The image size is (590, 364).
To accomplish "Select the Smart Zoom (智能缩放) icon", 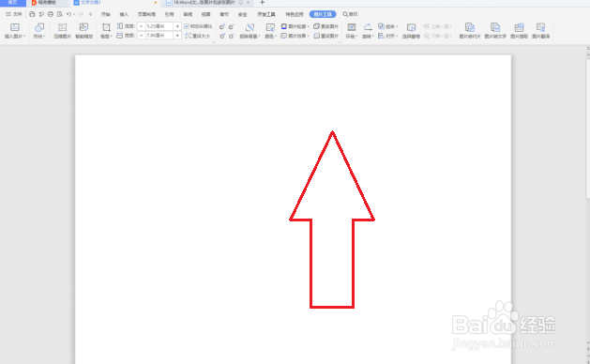I will 83,27.
